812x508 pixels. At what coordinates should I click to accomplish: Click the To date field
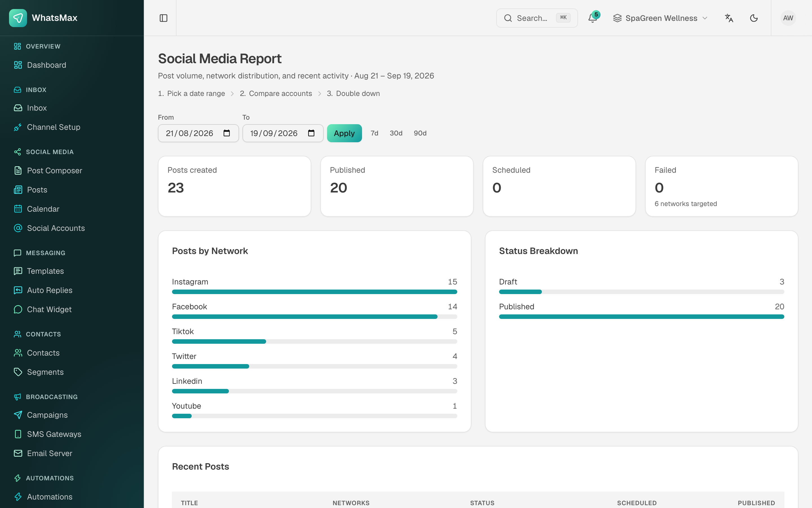283,133
